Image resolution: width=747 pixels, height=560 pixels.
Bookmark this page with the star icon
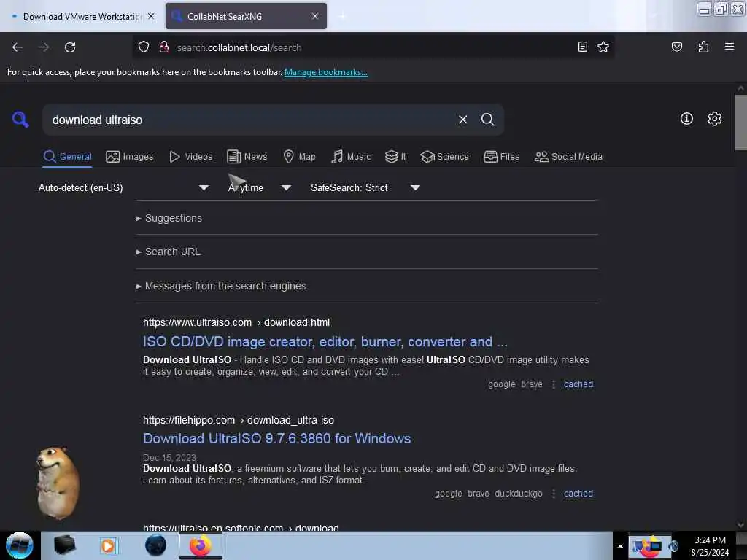tap(603, 47)
